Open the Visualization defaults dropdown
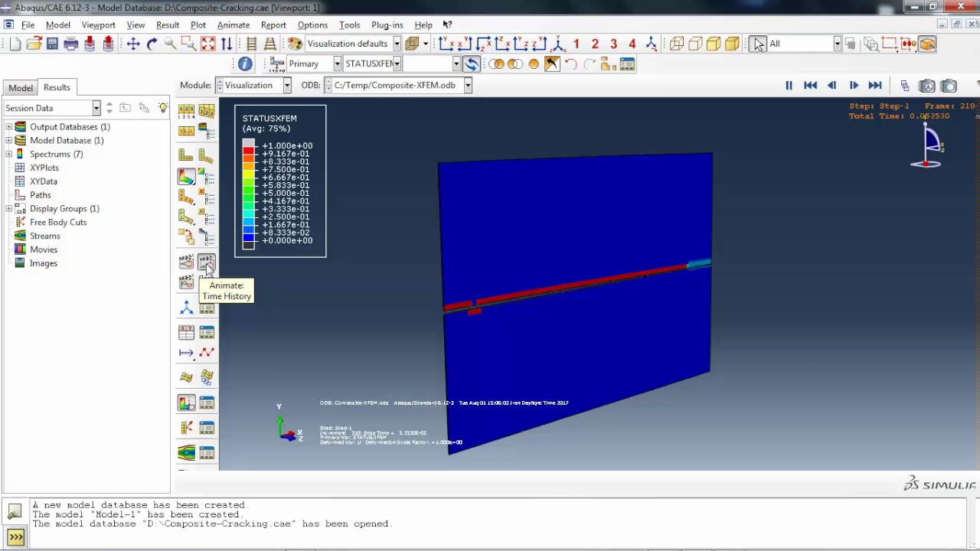 coord(397,44)
